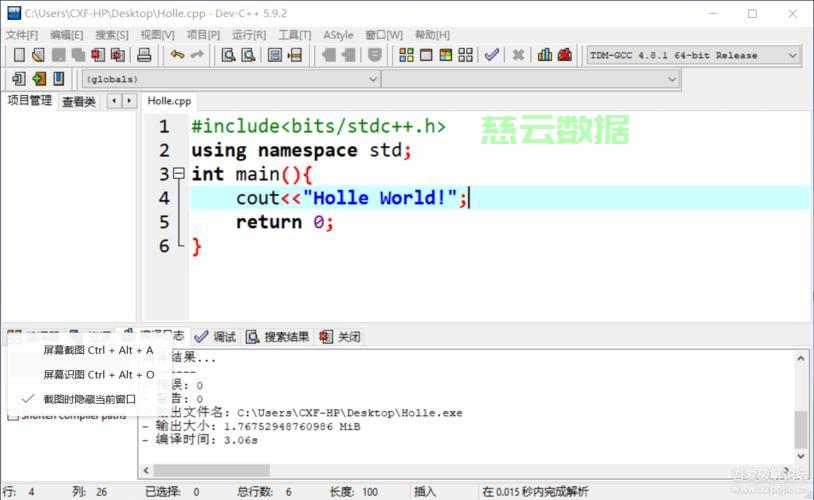Click compile log scrollbar down arrow
The width and height of the screenshot is (814, 500).
pos(801,456)
